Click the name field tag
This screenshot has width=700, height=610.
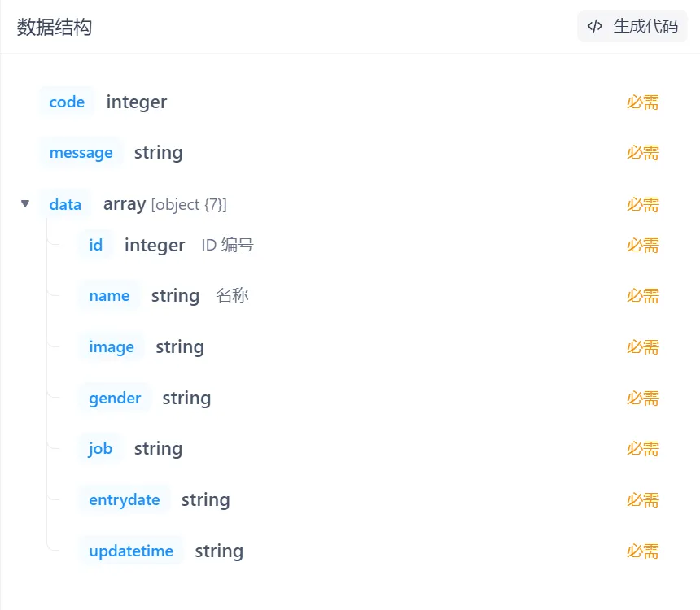[109, 295]
